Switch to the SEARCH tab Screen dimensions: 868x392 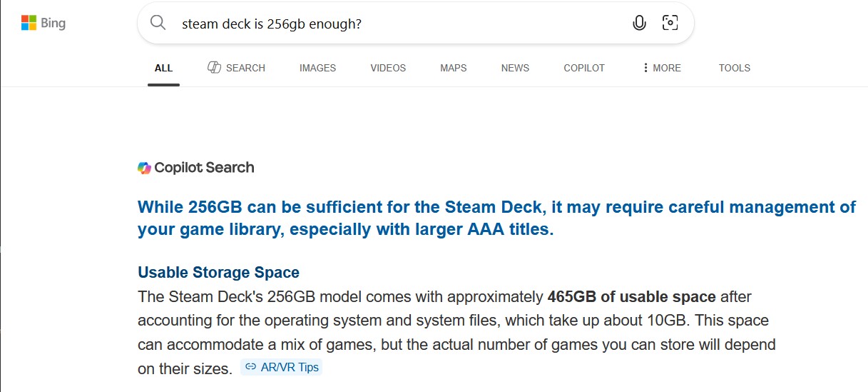pyautogui.click(x=236, y=68)
